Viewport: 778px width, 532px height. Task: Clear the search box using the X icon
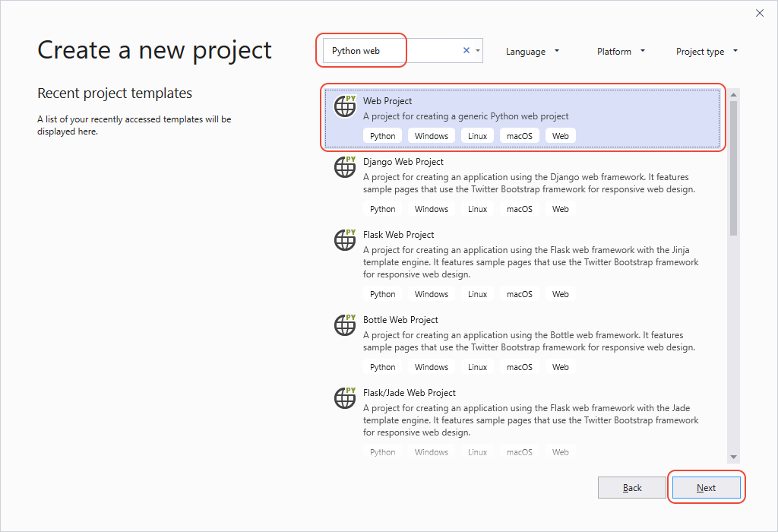466,49
